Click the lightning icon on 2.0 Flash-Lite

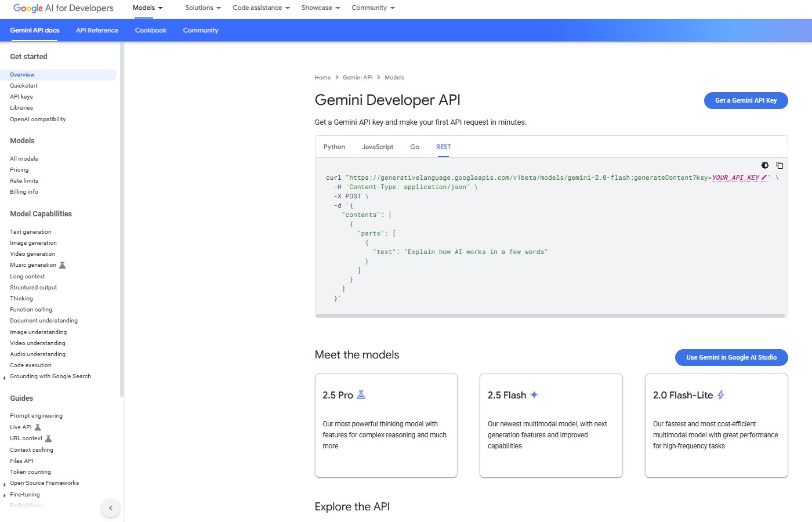point(721,395)
